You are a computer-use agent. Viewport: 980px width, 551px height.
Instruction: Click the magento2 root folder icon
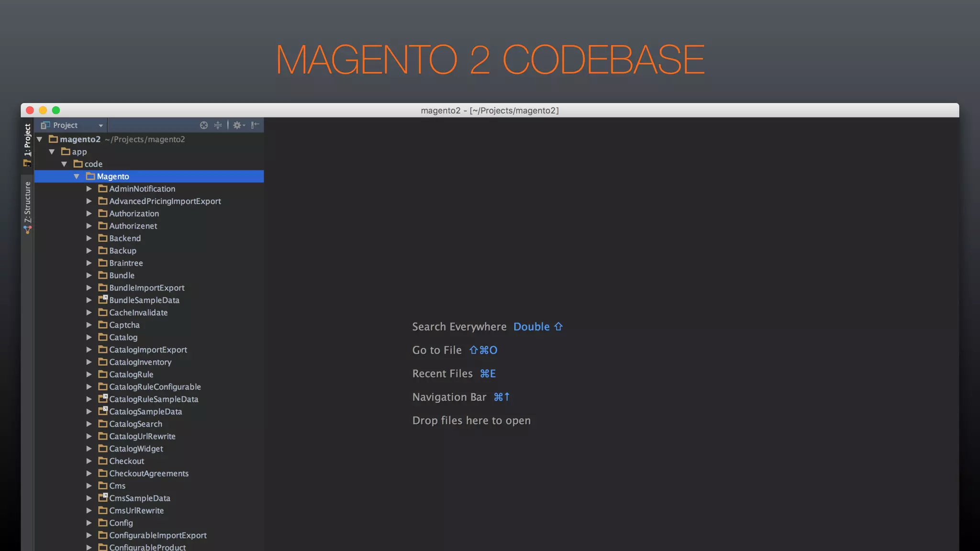pyautogui.click(x=54, y=139)
